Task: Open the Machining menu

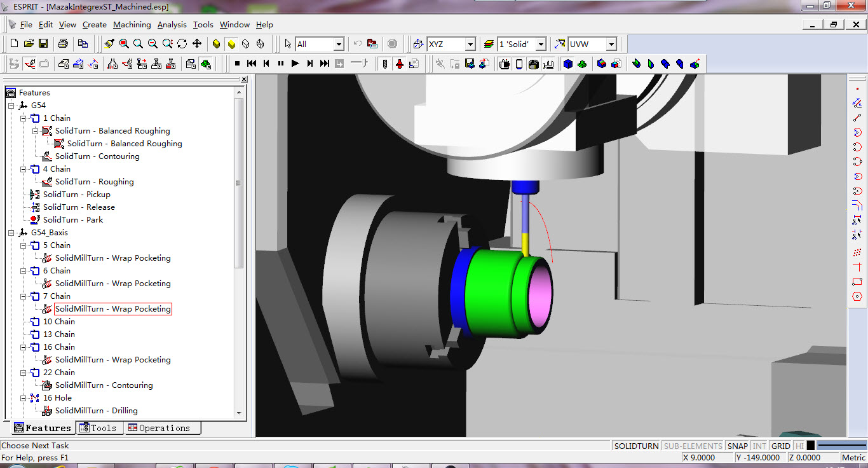Action: pos(132,25)
